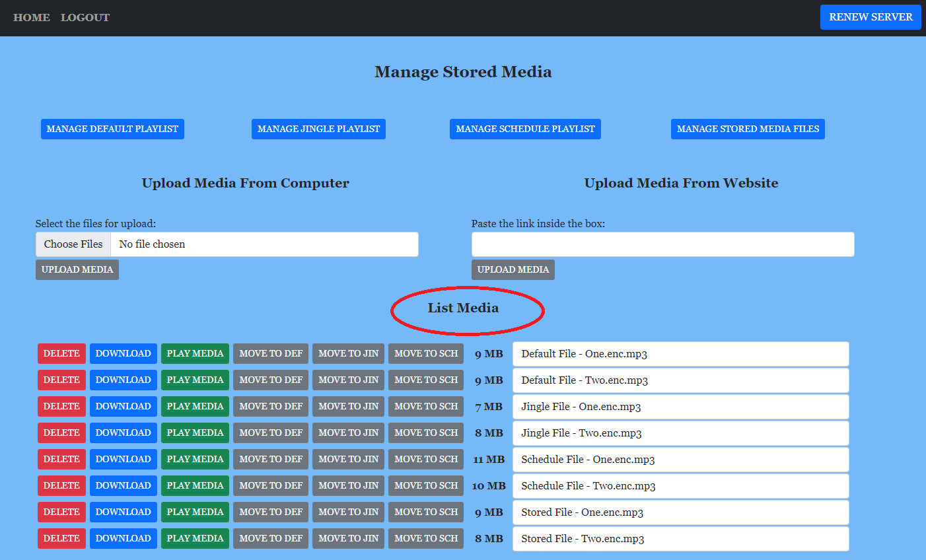Click Choose Files to select uploads
Image resolution: width=926 pixels, height=560 pixels.
click(73, 244)
